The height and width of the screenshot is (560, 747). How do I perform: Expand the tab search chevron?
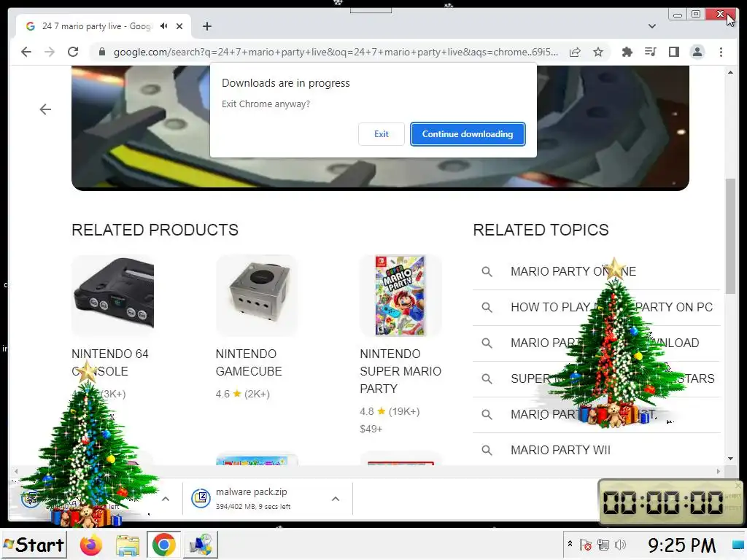[651, 26]
